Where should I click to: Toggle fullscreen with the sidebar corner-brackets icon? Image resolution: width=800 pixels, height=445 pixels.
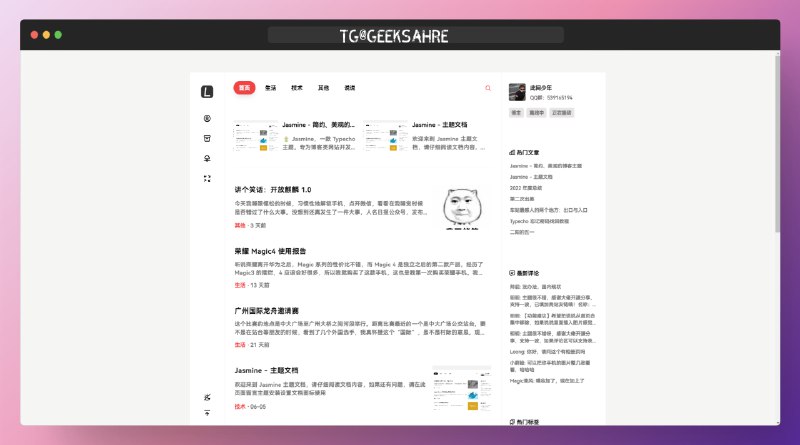[x=207, y=179]
